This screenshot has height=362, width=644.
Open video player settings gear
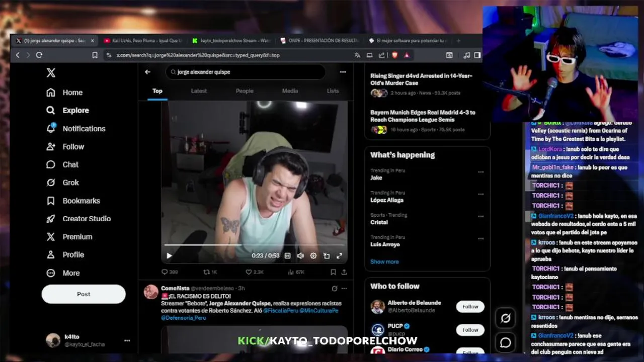[x=313, y=256]
